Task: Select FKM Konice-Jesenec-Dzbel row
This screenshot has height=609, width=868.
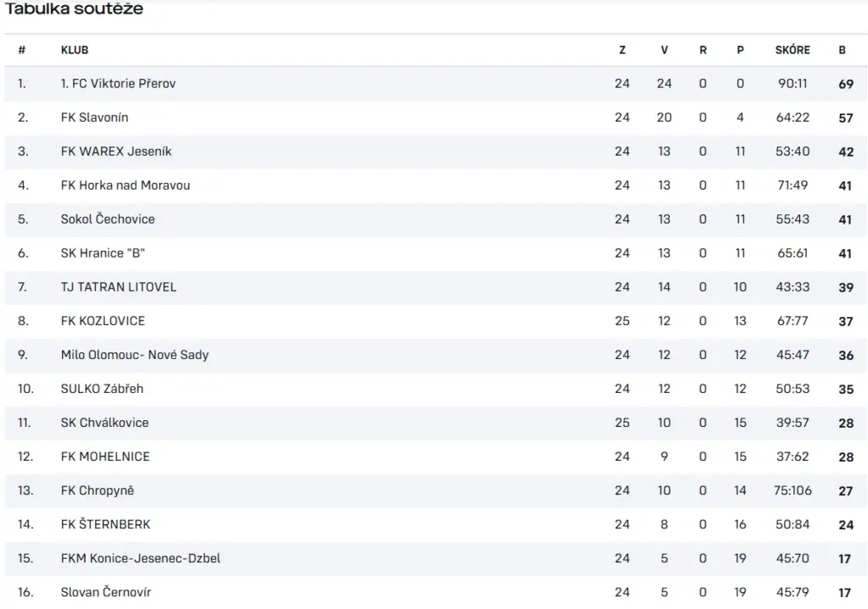Action: (x=141, y=558)
